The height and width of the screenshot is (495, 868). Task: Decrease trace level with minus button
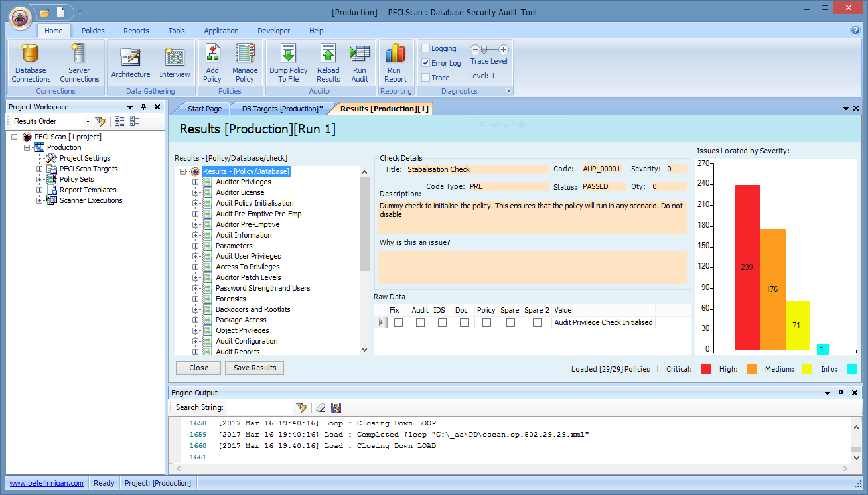[x=475, y=50]
